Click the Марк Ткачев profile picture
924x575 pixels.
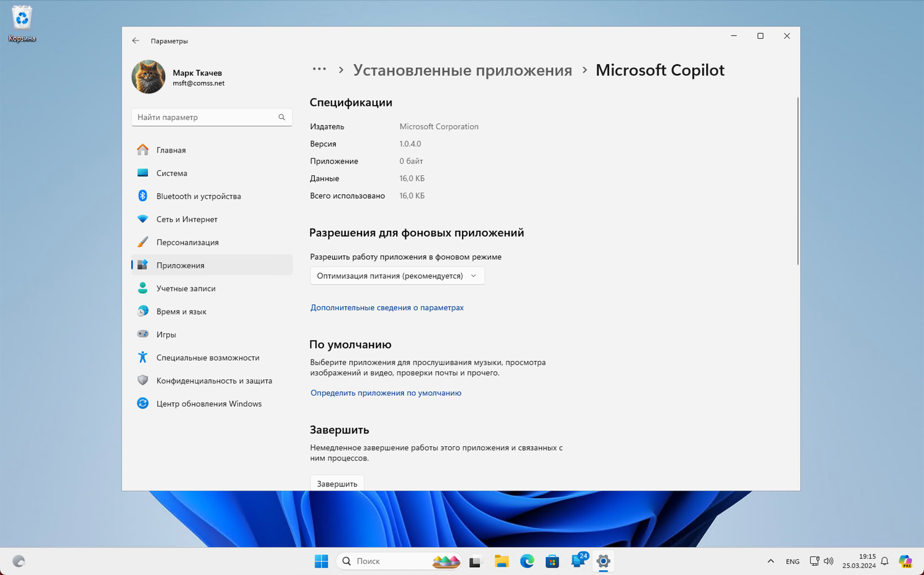(148, 77)
